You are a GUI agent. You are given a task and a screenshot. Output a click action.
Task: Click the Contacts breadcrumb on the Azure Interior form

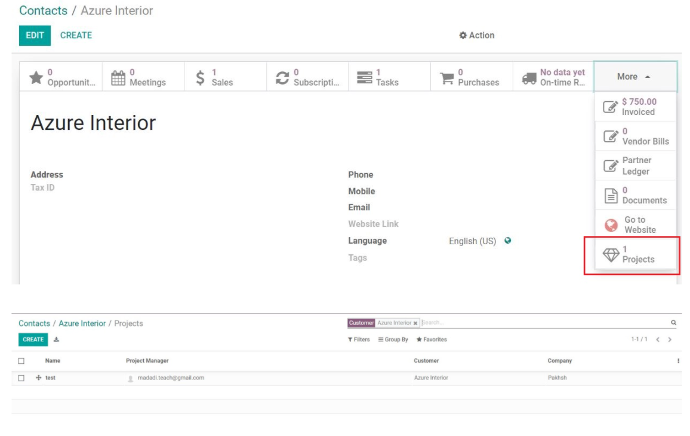(x=43, y=11)
